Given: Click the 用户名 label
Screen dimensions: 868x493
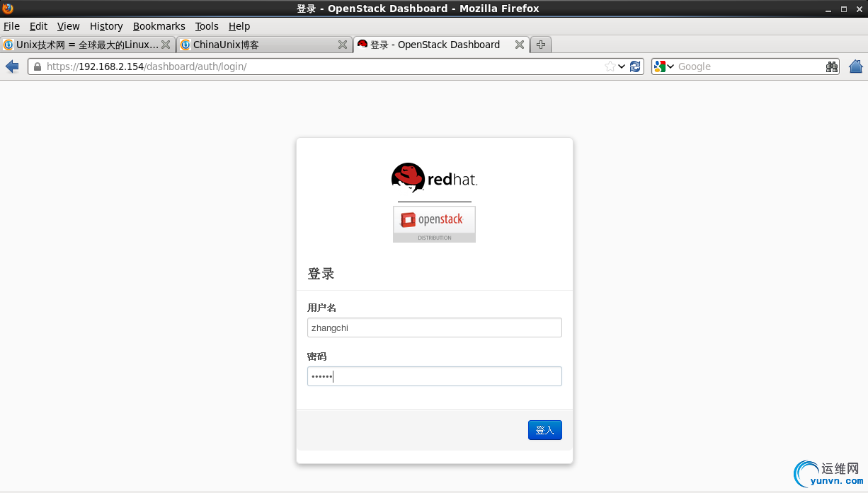Looking at the screenshot, I should pos(321,308).
